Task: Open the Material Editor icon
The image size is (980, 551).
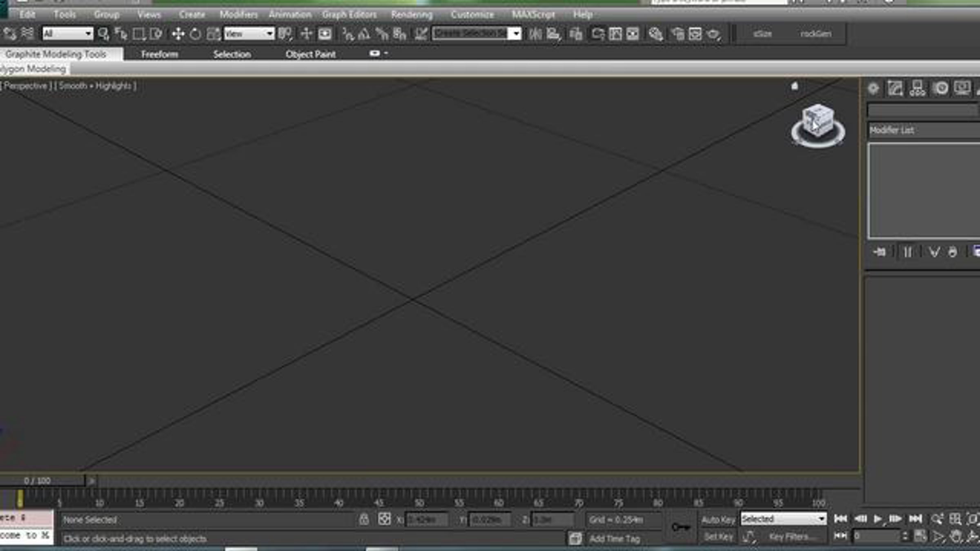Action: (655, 33)
